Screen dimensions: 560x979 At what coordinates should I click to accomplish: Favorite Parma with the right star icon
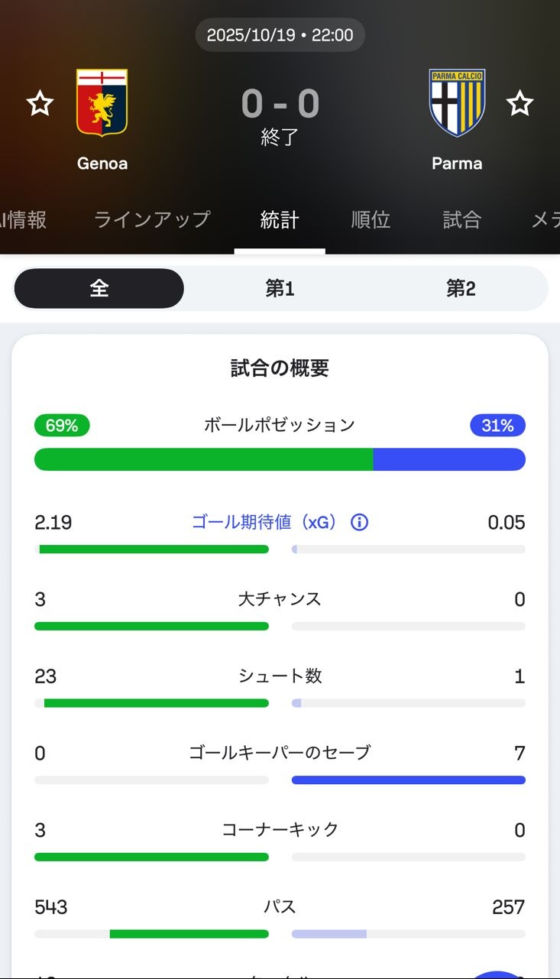[520, 103]
